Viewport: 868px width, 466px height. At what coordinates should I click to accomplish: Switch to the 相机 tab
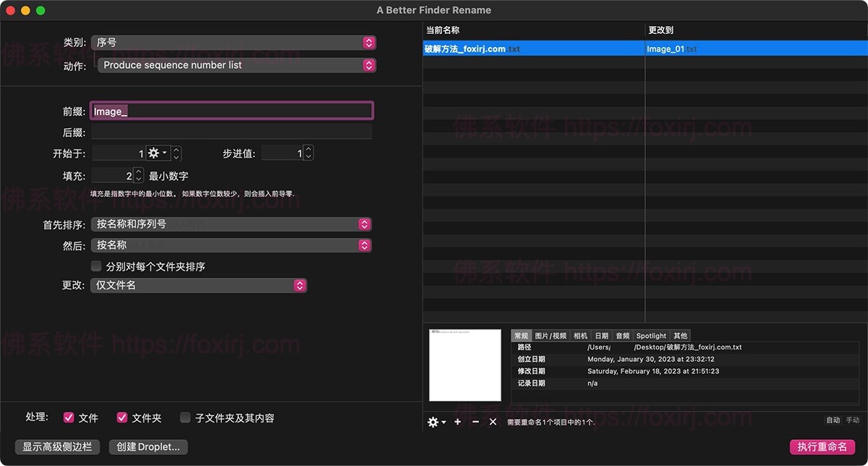pyautogui.click(x=580, y=335)
